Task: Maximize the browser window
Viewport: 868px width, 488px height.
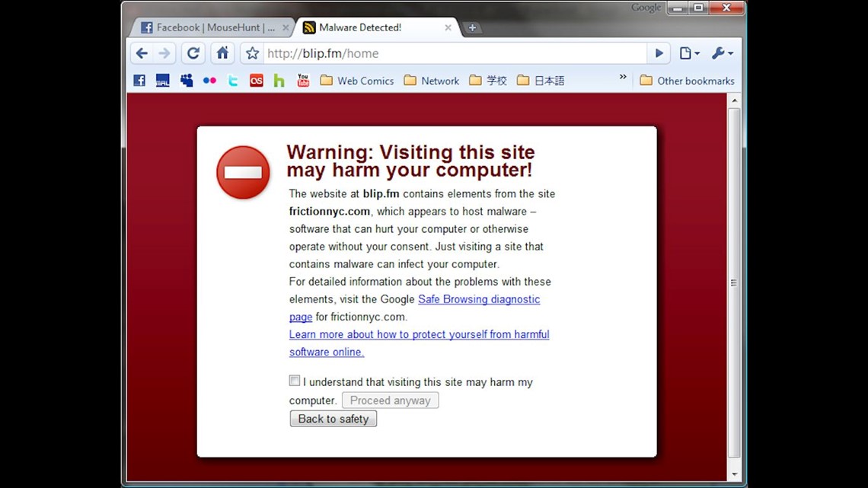Action: click(x=699, y=8)
